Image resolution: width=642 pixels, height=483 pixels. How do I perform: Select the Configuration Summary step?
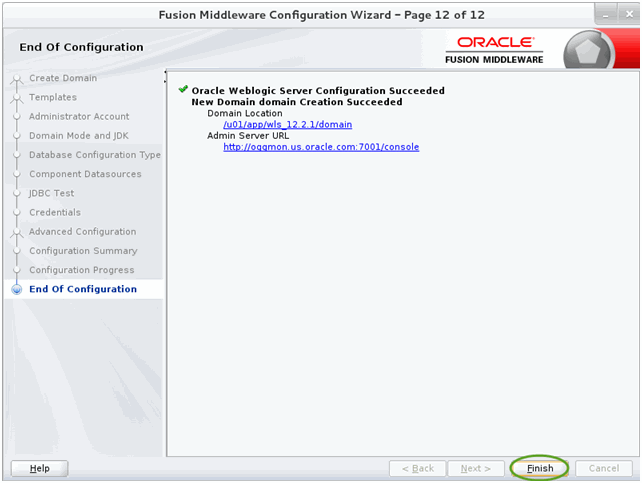pos(83,251)
